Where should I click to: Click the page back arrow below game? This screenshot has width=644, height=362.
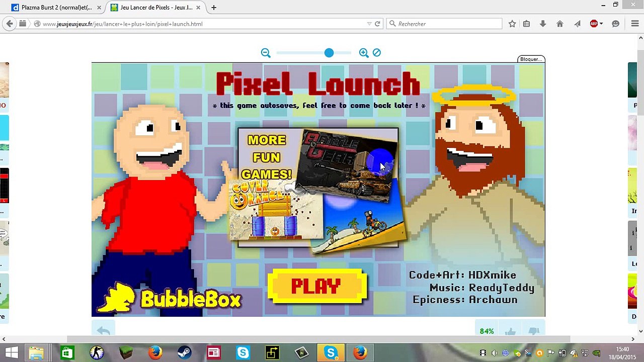(x=104, y=330)
